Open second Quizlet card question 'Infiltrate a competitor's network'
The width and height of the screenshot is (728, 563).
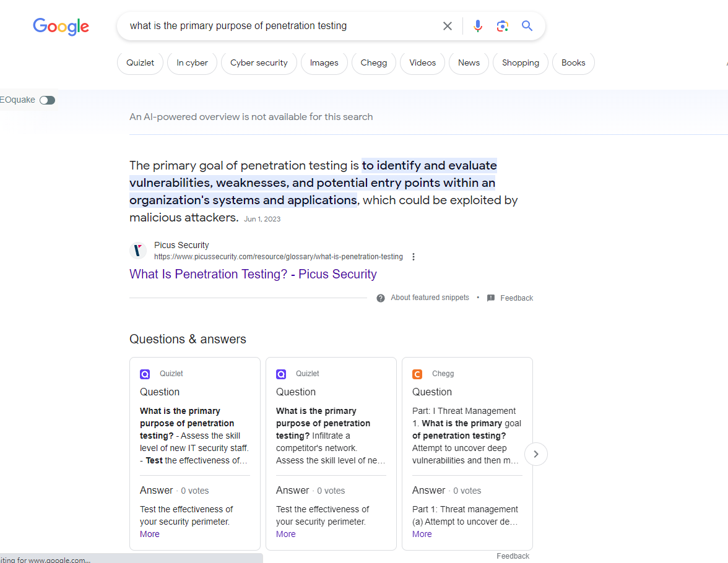(x=331, y=436)
